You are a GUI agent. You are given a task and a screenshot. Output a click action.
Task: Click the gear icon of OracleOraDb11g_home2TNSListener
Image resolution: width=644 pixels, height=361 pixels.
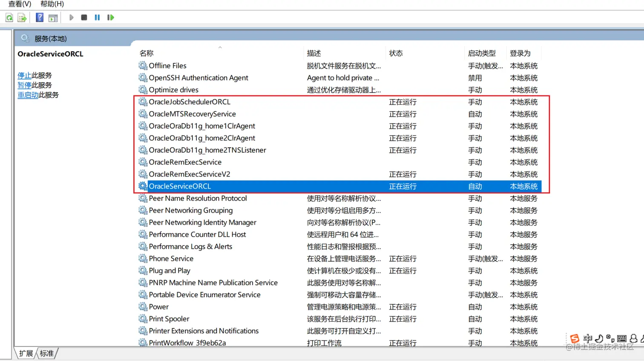coord(143,150)
